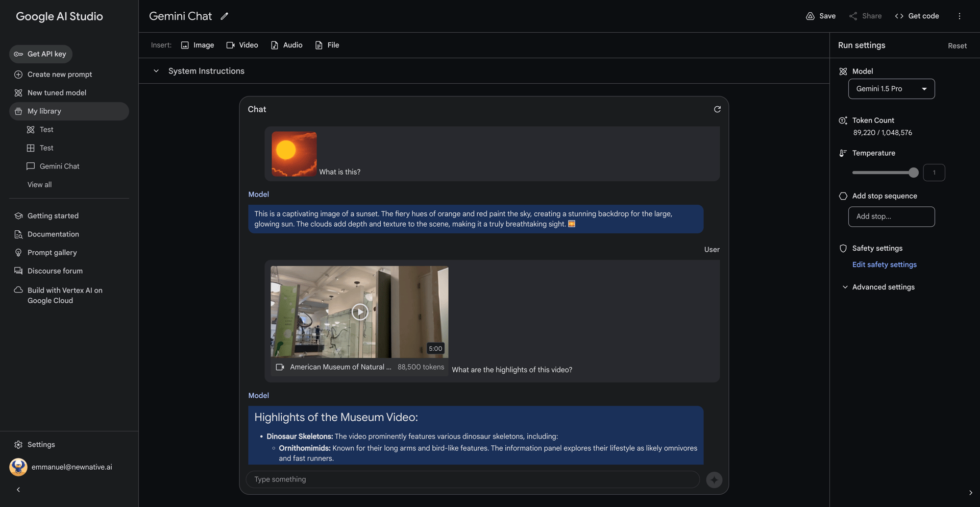Open Getting started
This screenshot has height=507, width=980.
pyautogui.click(x=53, y=215)
